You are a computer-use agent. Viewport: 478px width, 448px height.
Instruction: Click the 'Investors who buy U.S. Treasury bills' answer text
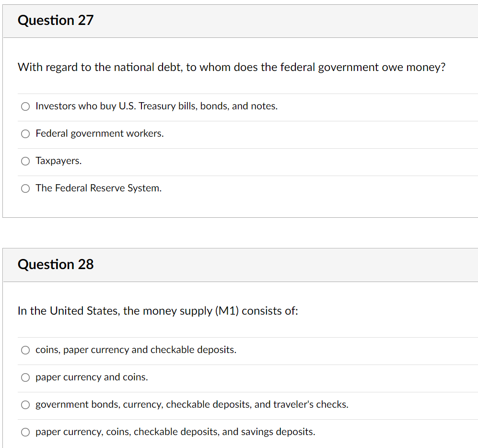point(156,106)
